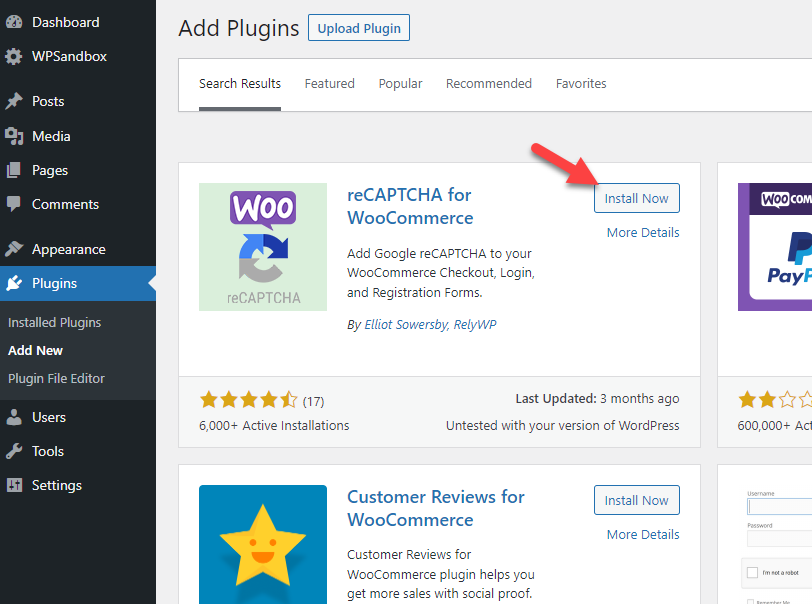
Task: Click the Appearance paintbrush icon
Action: pyautogui.click(x=14, y=249)
